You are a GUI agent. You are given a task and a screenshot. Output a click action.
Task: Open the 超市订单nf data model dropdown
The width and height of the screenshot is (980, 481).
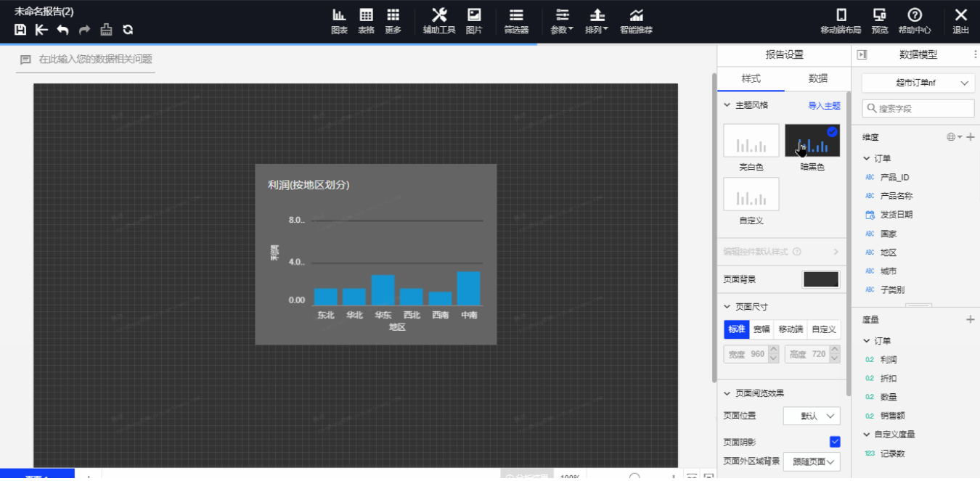pyautogui.click(x=918, y=83)
